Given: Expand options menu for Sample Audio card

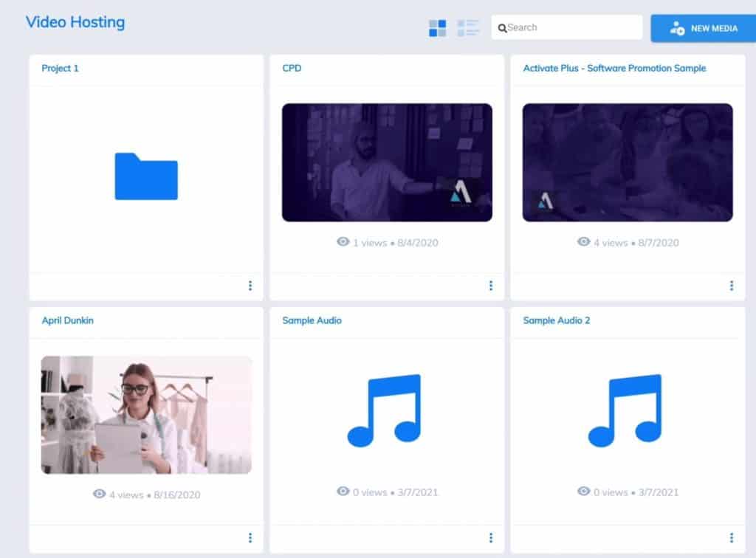Looking at the screenshot, I should 491,538.
